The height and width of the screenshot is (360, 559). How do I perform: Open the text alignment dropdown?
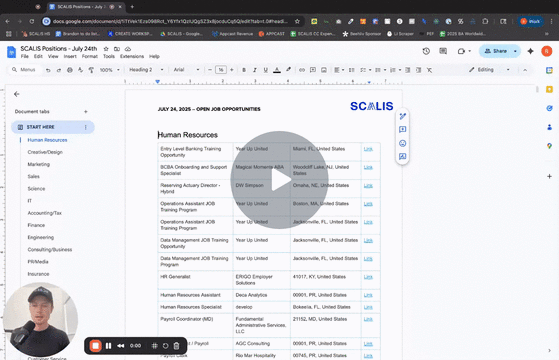pyautogui.click(x=339, y=70)
